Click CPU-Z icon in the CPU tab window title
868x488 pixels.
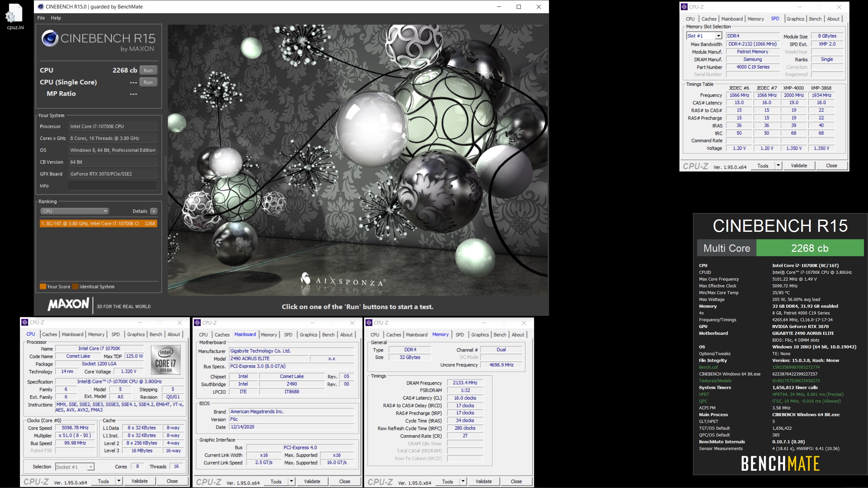(x=25, y=322)
